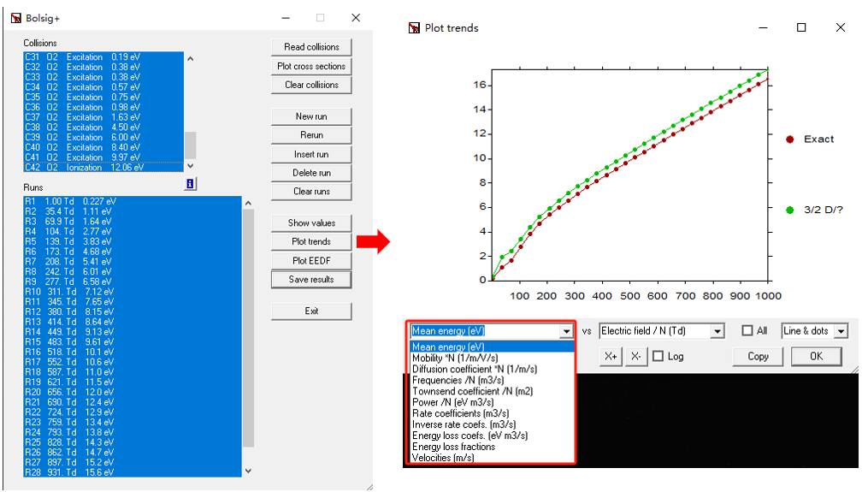Confirm with the OK button
868x492 pixels.
tap(817, 356)
